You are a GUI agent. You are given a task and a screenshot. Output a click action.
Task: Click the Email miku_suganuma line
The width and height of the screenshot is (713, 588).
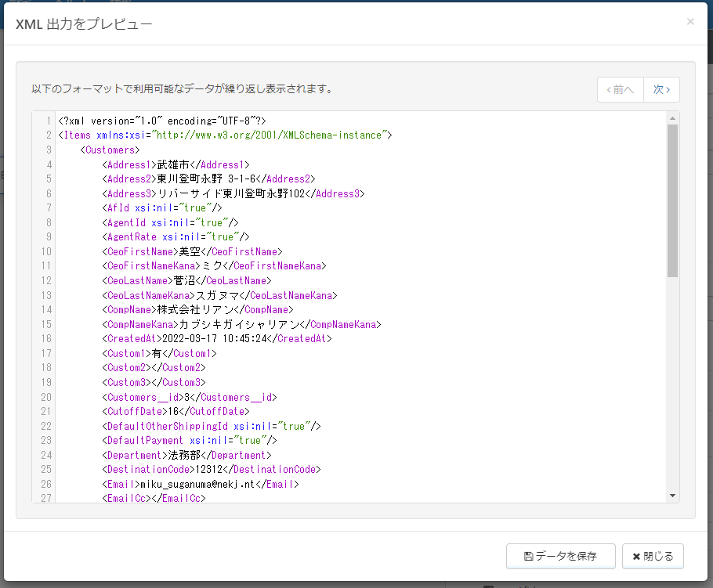pos(201,485)
